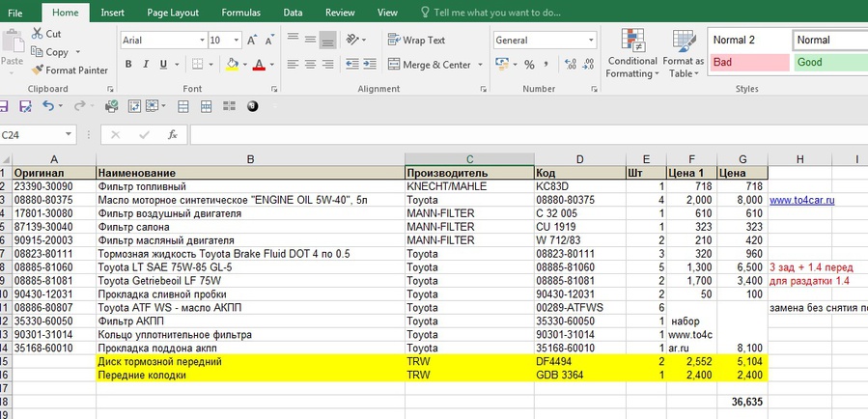
Task: Switch to the View tab
Action: (387, 13)
